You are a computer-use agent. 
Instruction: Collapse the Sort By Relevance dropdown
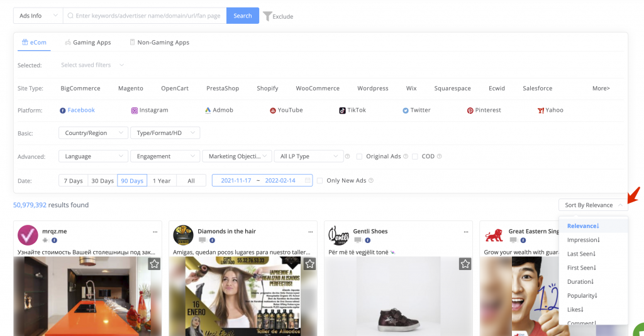click(x=593, y=205)
